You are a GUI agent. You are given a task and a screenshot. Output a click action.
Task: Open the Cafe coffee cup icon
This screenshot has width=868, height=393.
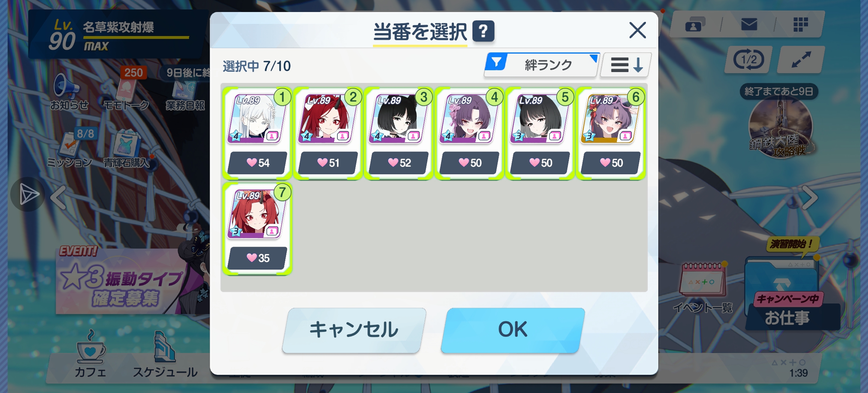91,348
